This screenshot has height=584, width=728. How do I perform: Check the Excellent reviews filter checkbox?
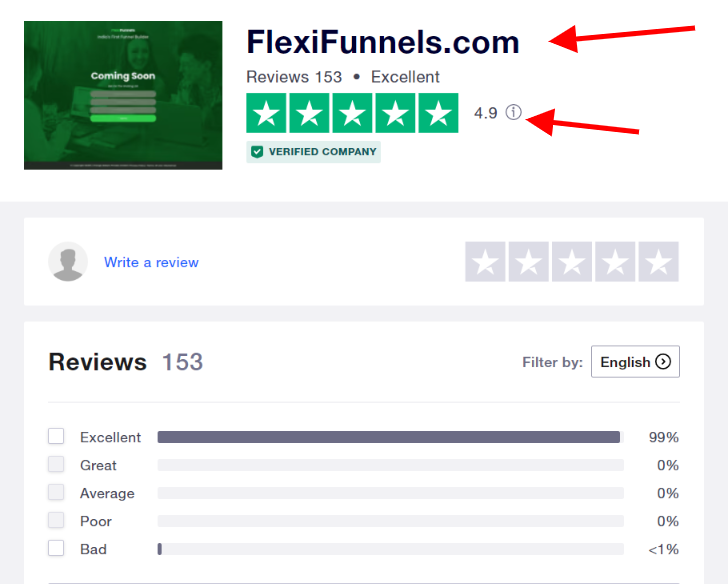tap(56, 436)
